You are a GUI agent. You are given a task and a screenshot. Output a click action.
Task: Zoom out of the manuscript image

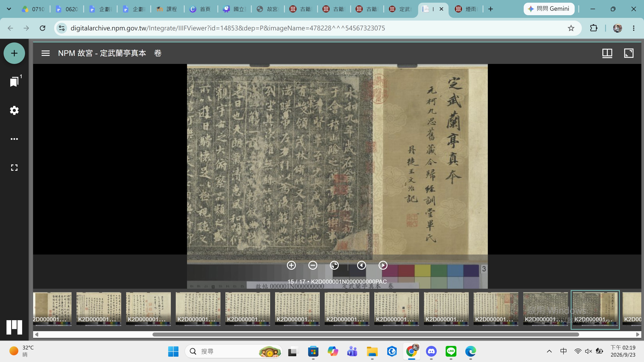click(x=313, y=265)
